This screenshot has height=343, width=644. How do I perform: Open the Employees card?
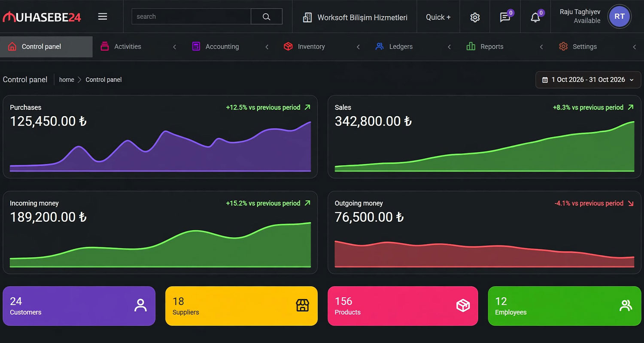[565, 306]
